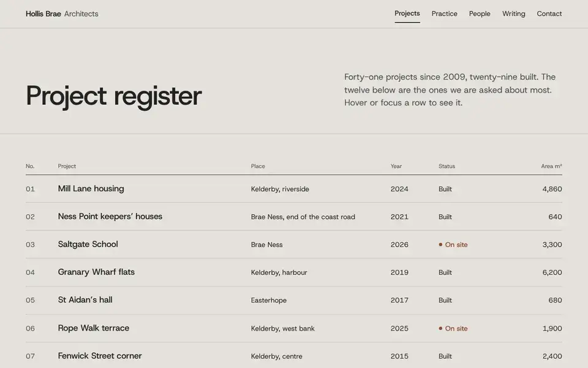Screen dimensions: 588x368
Task: Select St Aidan's hall project
Action: [x=293, y=300]
